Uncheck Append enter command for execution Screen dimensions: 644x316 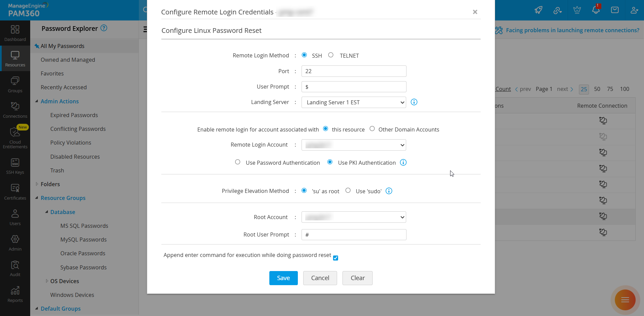pos(335,258)
